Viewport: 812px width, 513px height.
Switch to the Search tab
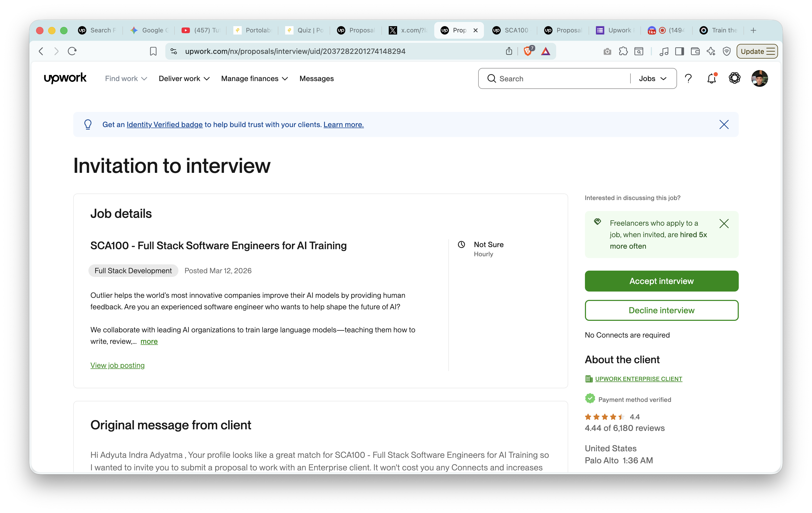coord(97,30)
